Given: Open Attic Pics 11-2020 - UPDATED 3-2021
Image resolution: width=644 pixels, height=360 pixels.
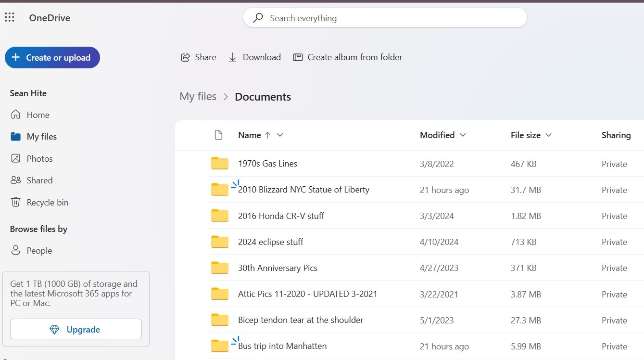Looking at the screenshot, I should click(307, 294).
